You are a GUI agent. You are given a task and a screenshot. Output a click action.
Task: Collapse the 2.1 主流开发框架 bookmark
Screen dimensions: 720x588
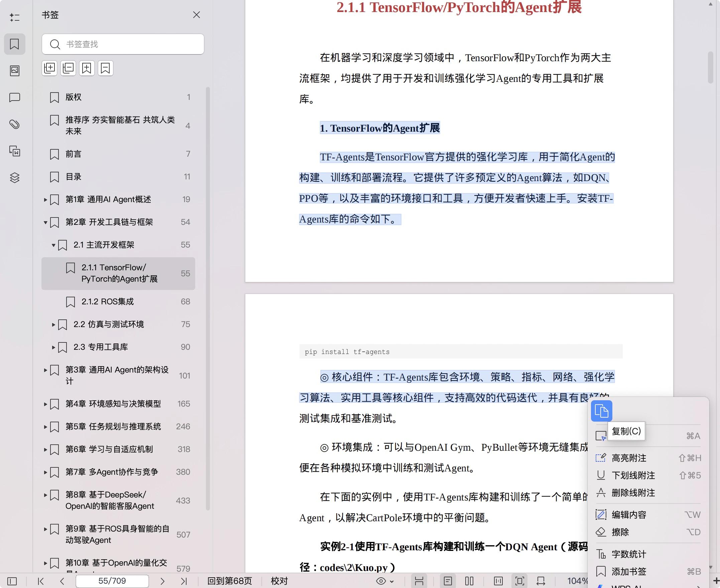(x=53, y=245)
